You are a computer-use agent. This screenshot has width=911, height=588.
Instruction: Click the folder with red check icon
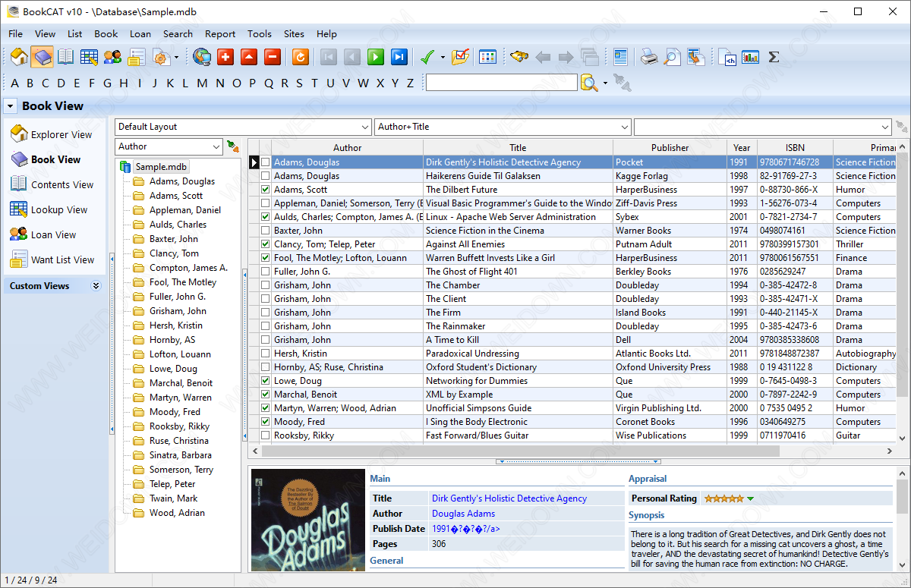(x=460, y=57)
